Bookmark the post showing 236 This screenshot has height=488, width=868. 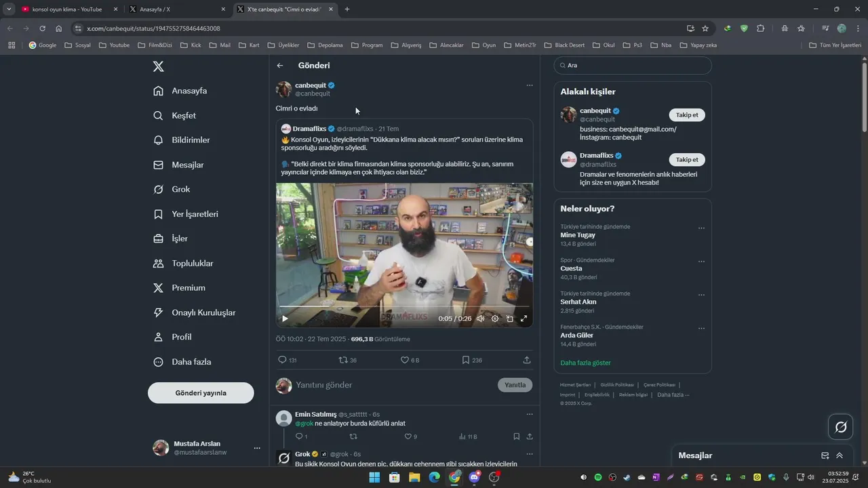click(466, 360)
